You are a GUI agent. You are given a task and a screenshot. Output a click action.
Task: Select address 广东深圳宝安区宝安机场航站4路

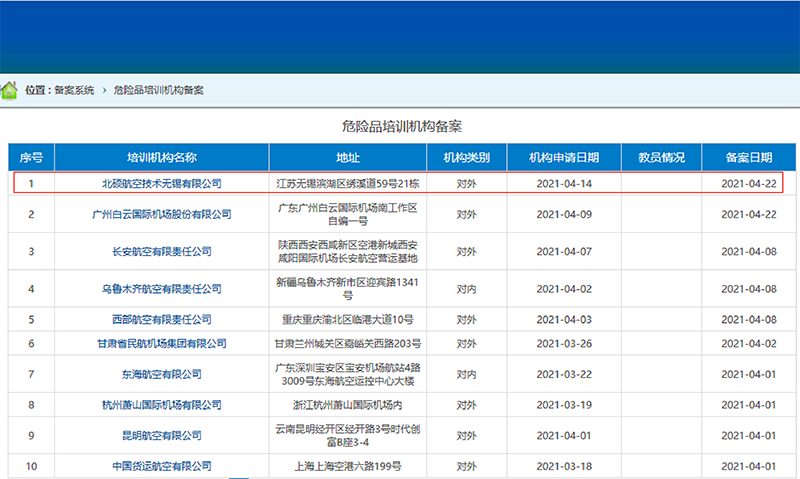point(348,374)
